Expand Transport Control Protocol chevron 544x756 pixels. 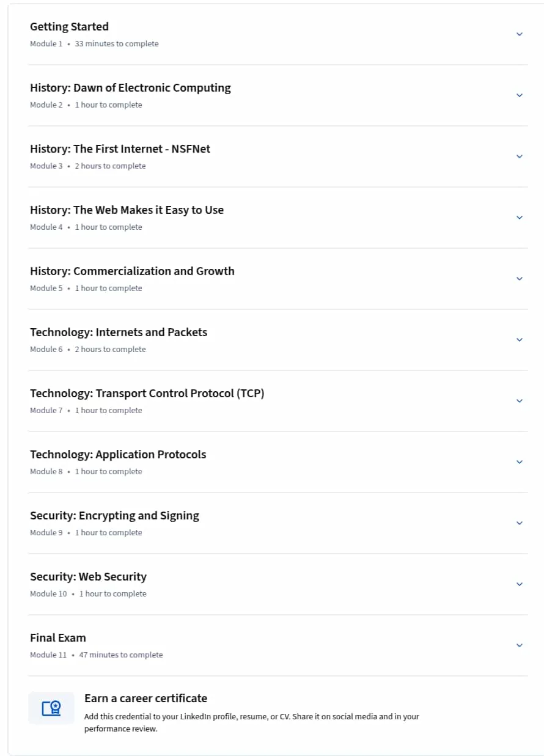point(520,401)
